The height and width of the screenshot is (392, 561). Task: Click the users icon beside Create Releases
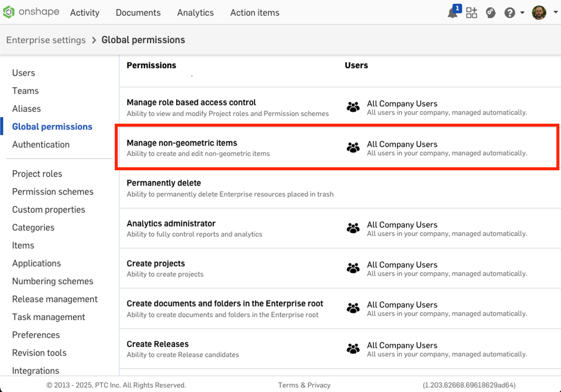coord(353,349)
